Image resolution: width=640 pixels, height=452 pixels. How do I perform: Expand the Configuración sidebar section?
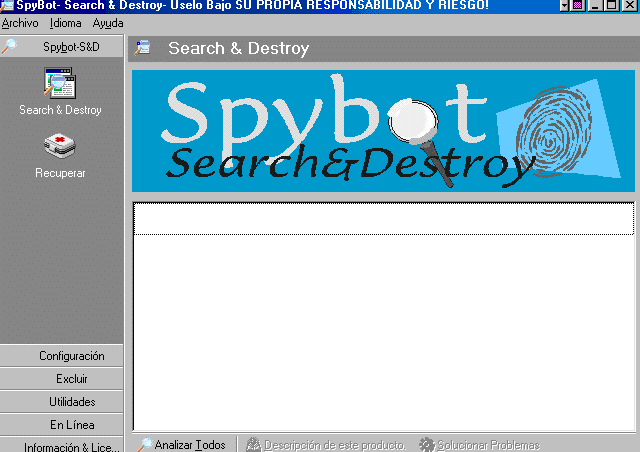[x=62, y=356]
